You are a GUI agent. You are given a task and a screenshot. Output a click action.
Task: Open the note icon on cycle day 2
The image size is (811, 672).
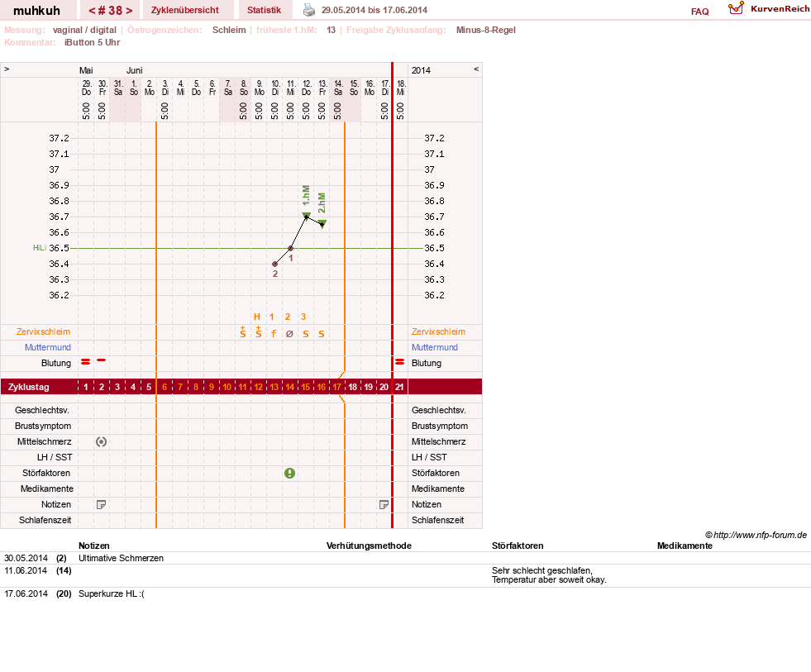(x=102, y=504)
